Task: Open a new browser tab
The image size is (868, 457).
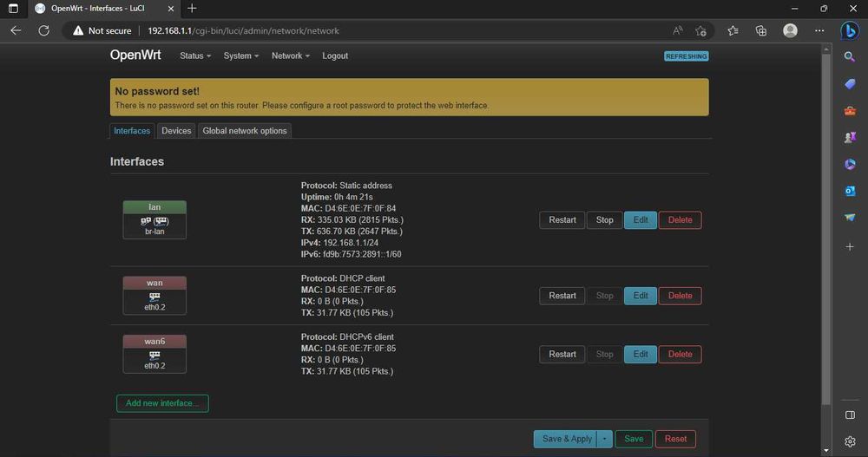Action: [x=192, y=9]
